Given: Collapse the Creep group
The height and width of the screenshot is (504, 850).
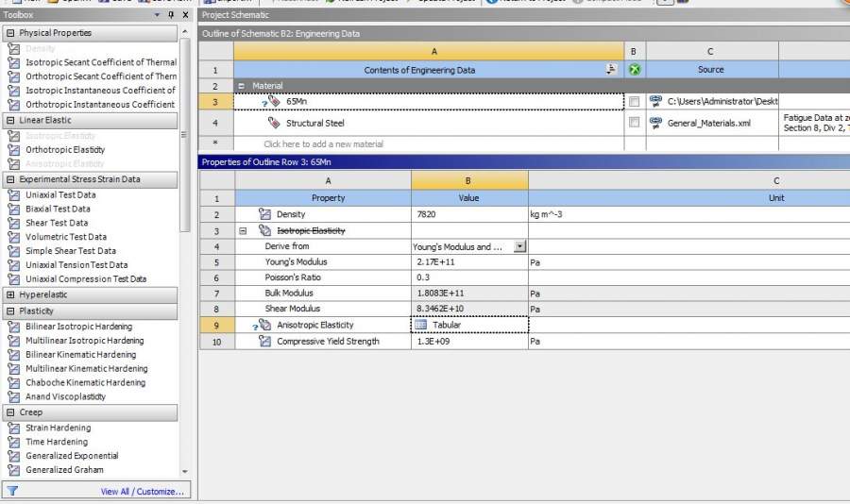Looking at the screenshot, I should click(10, 412).
